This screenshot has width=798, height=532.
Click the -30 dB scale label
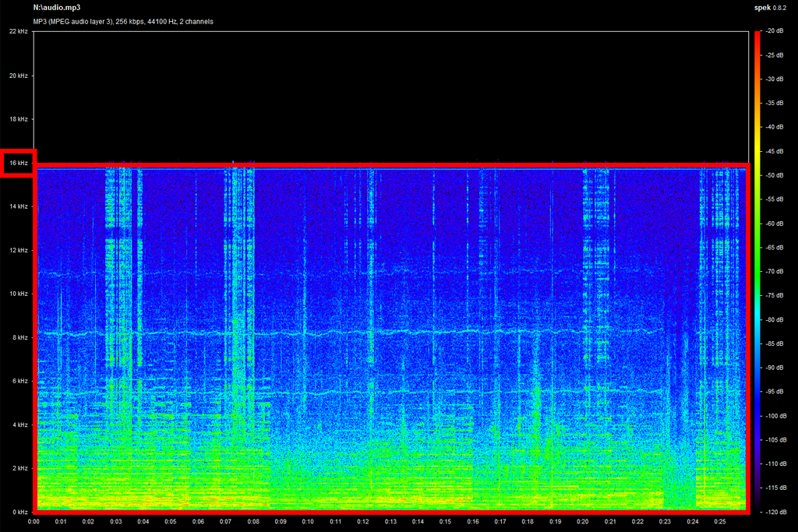tap(775, 79)
